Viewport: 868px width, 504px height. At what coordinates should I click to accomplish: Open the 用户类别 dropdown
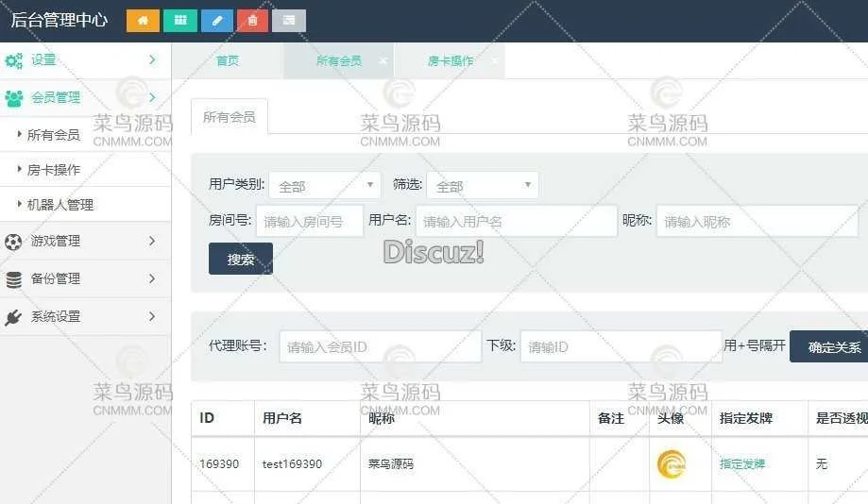click(x=325, y=186)
